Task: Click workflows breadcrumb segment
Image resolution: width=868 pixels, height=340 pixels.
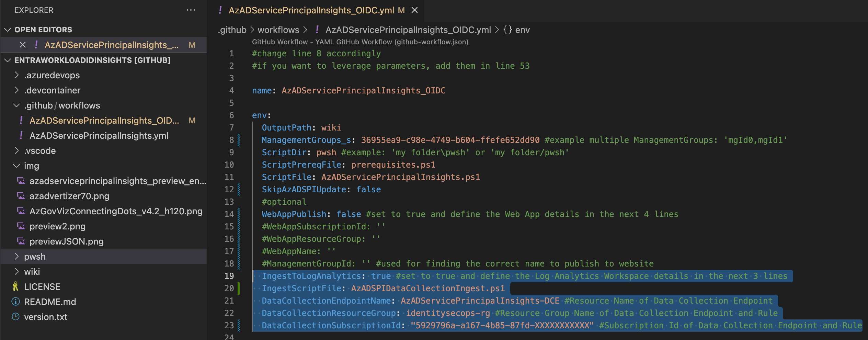Action: (x=278, y=30)
